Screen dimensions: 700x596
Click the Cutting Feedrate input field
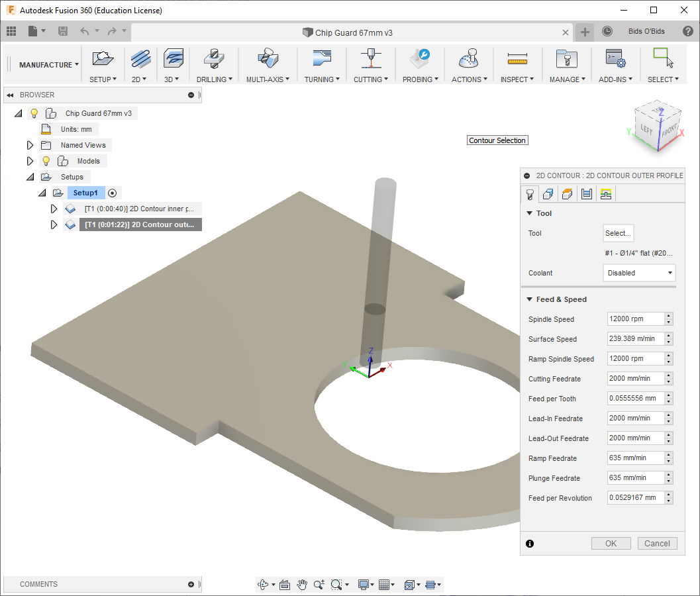[636, 379]
